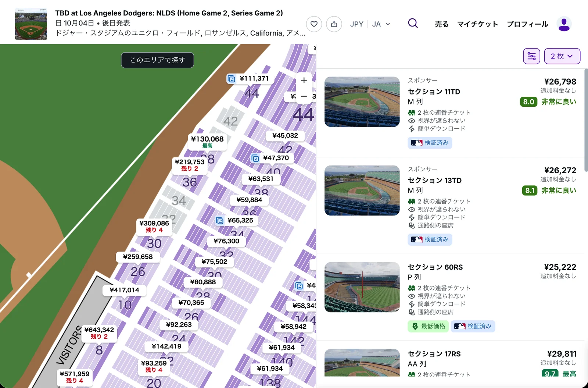Select the セクション 17RS listing title
Viewport: 588px width, 388px height.
pos(434,354)
